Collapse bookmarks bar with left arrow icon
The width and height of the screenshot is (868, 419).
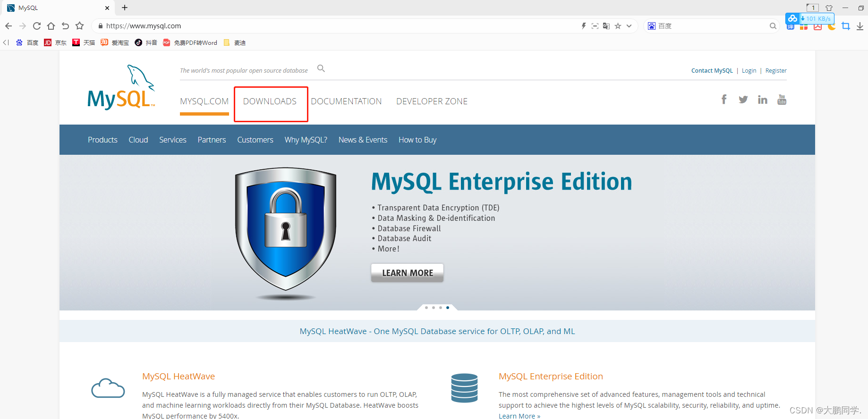(6, 42)
